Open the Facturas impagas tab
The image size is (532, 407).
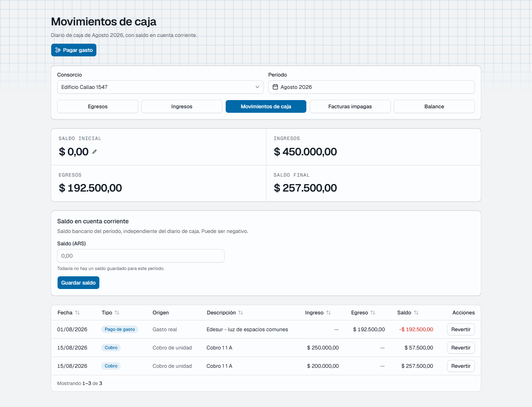(x=350, y=106)
